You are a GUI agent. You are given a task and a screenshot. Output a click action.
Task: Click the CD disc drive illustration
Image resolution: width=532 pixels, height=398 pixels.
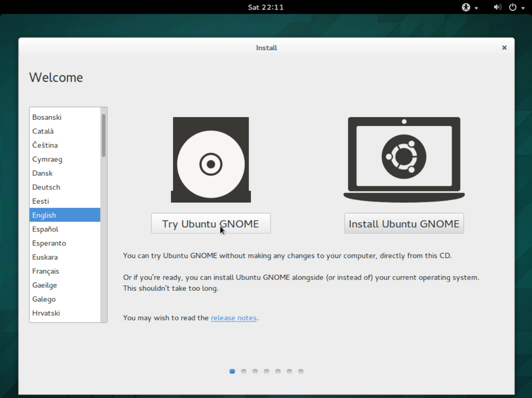[x=211, y=160]
